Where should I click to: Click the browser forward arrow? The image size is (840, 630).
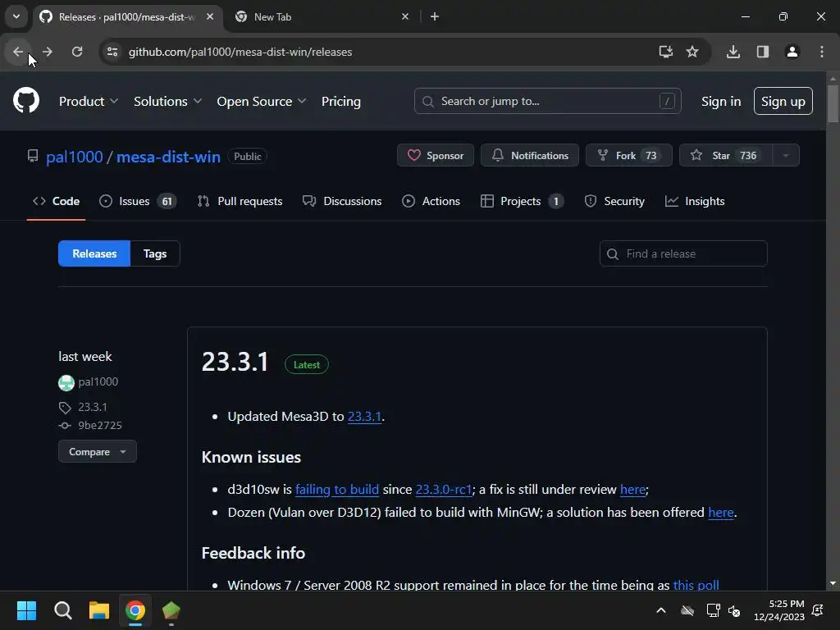coord(47,52)
